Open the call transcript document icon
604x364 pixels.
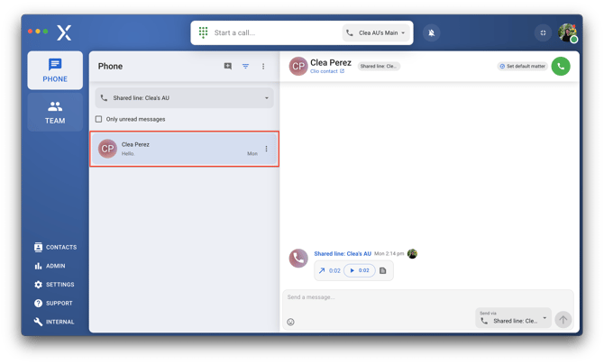click(x=382, y=270)
